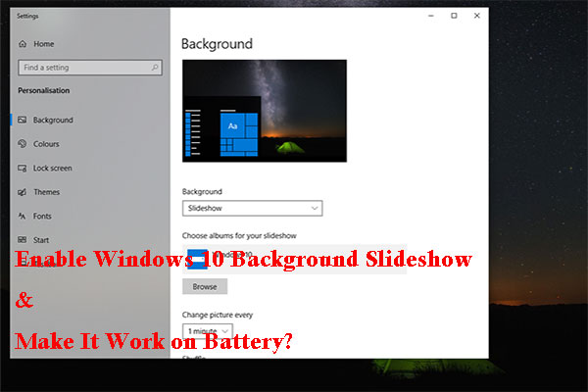This screenshot has height=392, width=588.
Task: Click the Lock screen icon
Action: pos(22,169)
